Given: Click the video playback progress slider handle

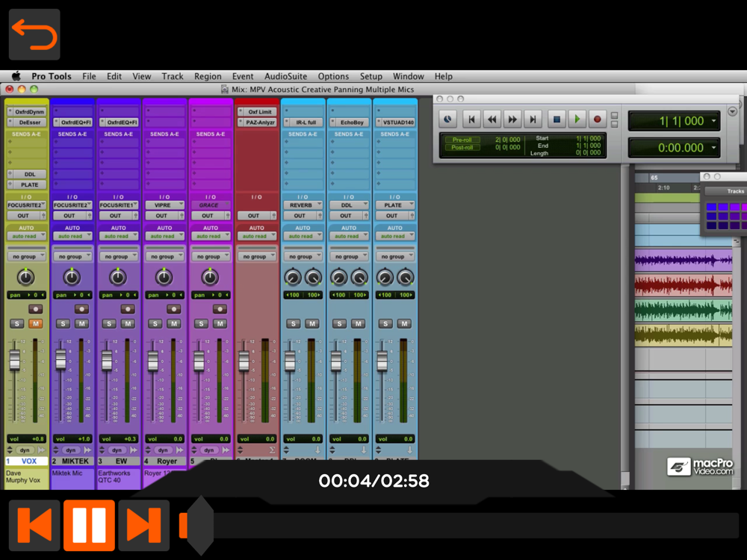Looking at the screenshot, I should pos(199,526).
